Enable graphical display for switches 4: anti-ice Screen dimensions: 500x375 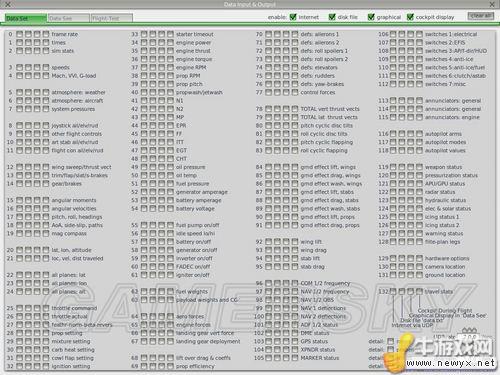click(x=411, y=59)
